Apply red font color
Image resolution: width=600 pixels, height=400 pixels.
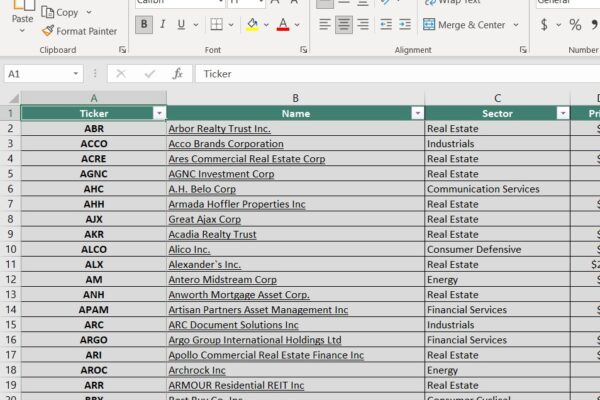pyautogui.click(x=283, y=24)
